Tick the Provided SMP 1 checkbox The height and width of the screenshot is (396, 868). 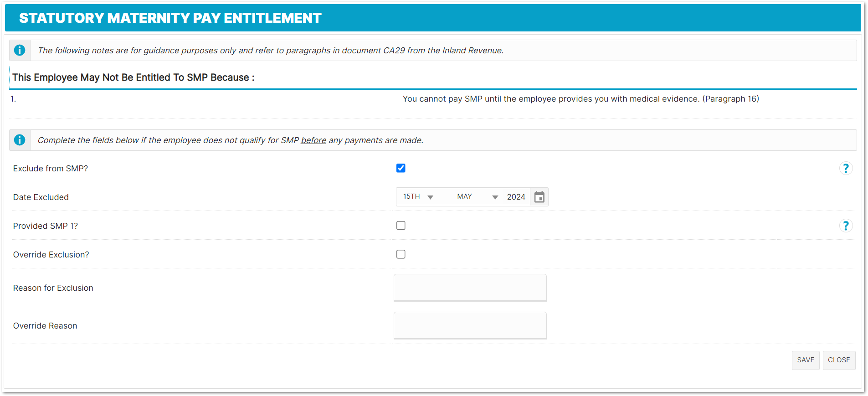pos(401,226)
